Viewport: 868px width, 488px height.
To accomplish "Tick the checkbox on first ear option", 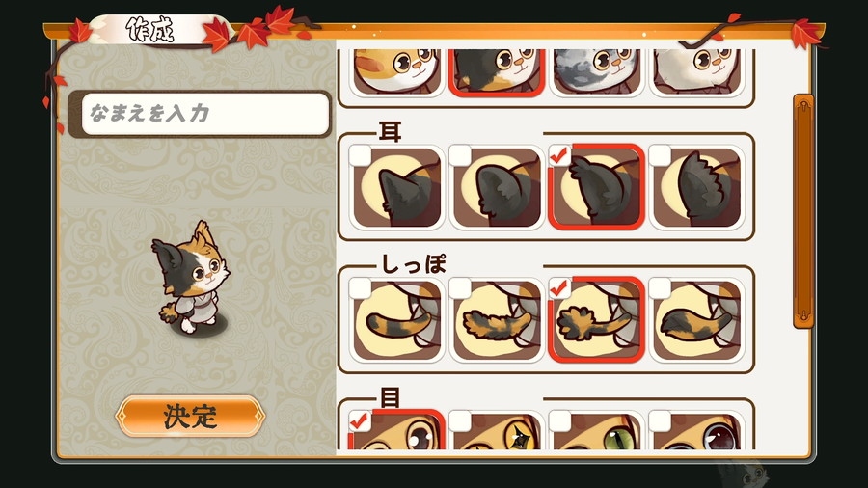I will tap(361, 155).
